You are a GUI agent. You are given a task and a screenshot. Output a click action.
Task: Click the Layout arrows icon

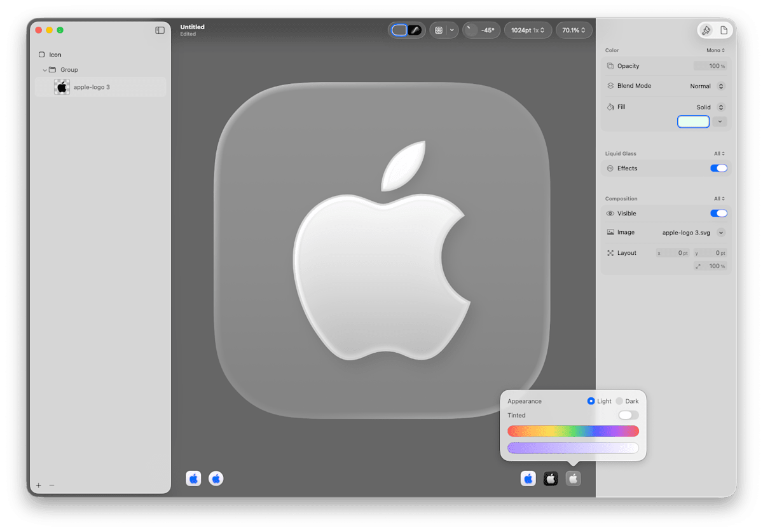pyautogui.click(x=610, y=253)
